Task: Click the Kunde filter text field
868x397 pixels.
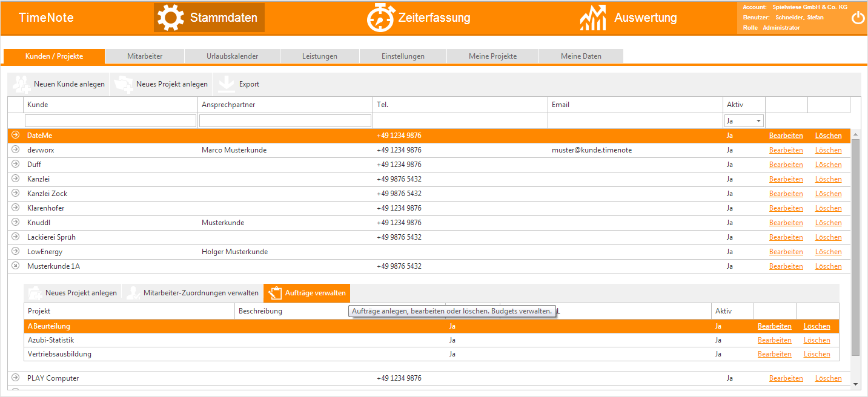Action: [110, 121]
